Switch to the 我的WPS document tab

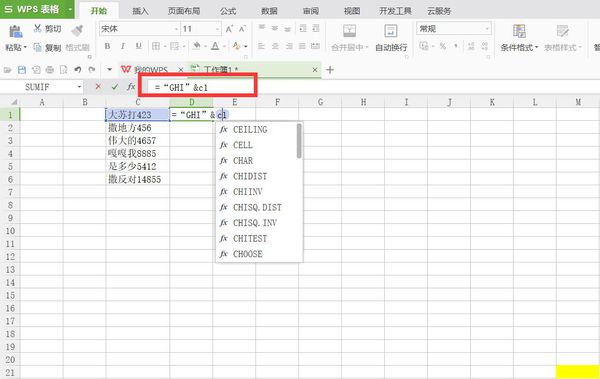coord(152,70)
